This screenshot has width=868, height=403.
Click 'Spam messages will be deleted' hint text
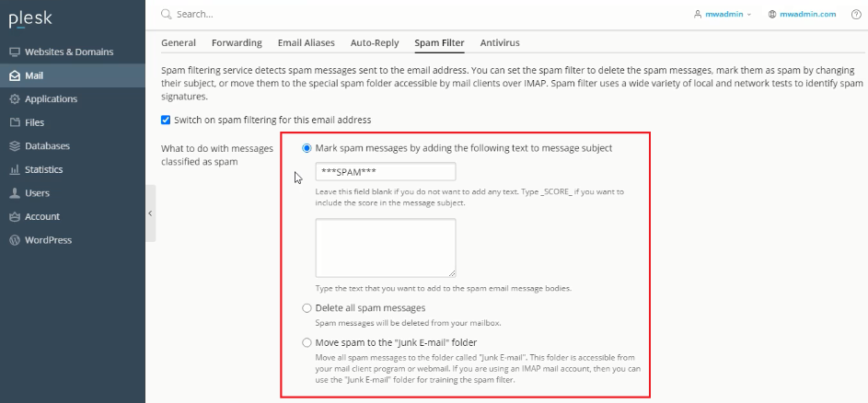click(x=408, y=323)
